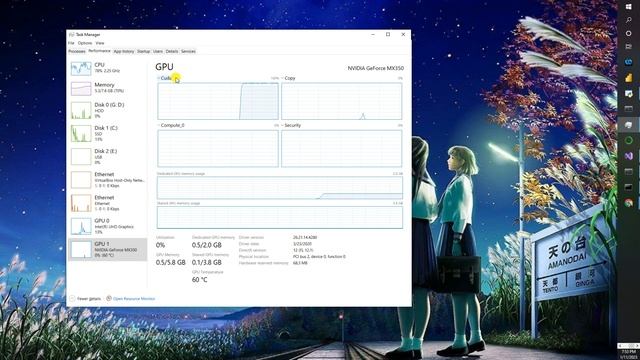Viewport: 640px width, 360px height.
Task: Select the Ethernet entry with orange graph
Action: [107, 203]
